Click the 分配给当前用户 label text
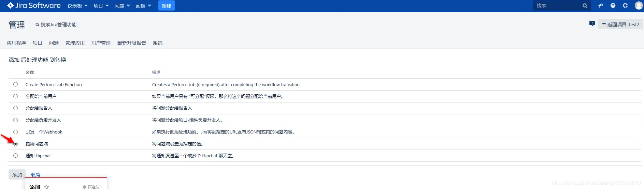The image size is (644, 189). click(41, 96)
